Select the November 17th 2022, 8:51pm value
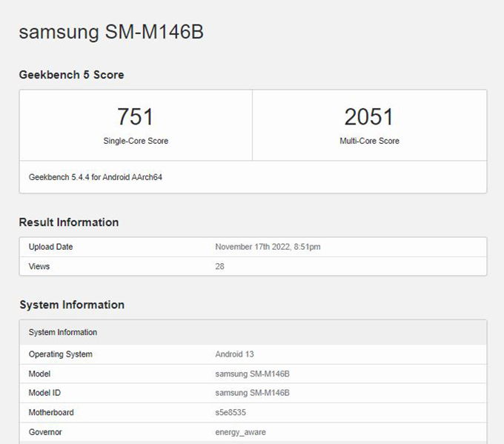This screenshot has height=444, width=504. coord(268,247)
